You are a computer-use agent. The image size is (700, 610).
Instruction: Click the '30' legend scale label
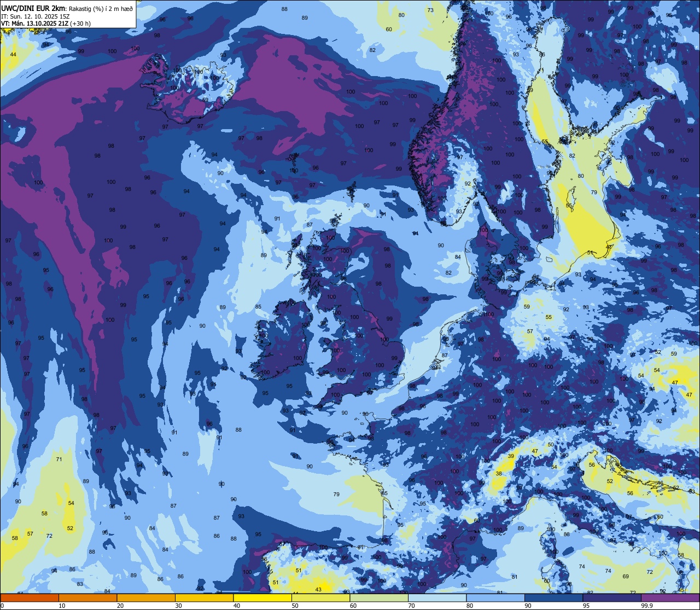click(x=179, y=606)
